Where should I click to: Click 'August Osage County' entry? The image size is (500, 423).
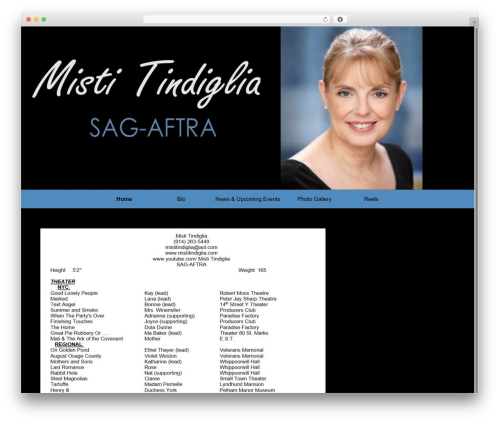(76, 356)
